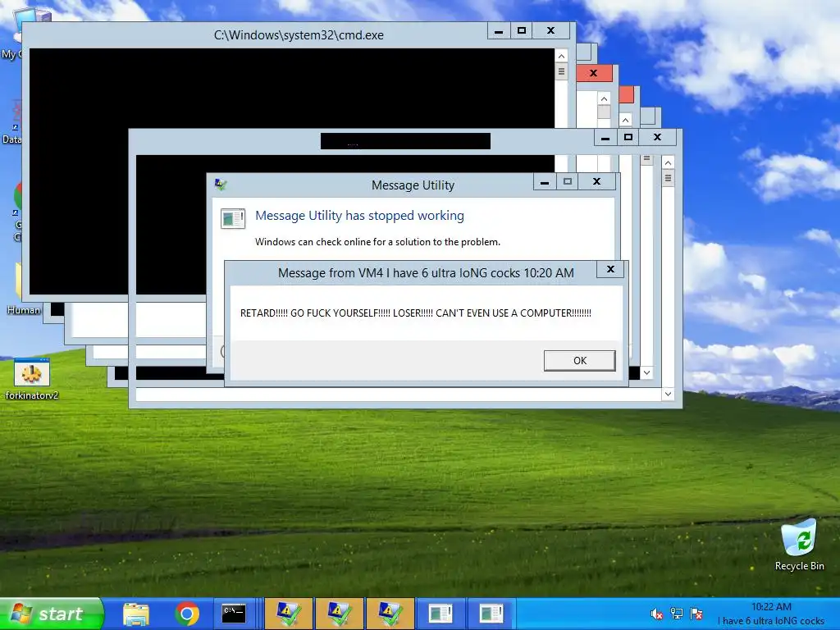
Task: Maximize the redacted-title console window
Action: pos(628,137)
